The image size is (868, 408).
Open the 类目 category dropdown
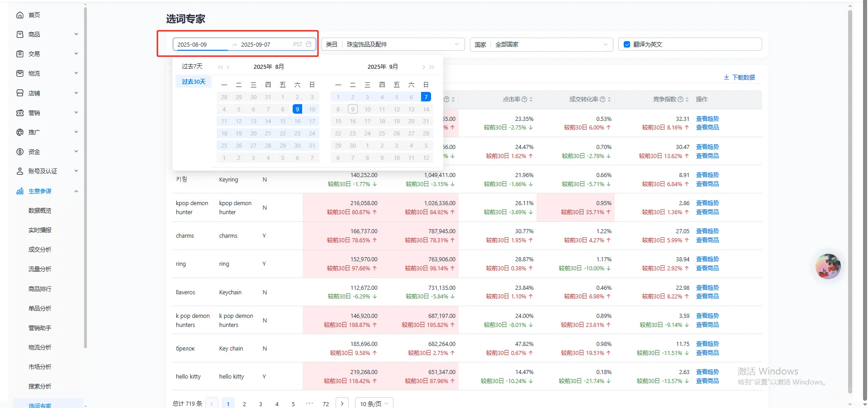coord(457,44)
